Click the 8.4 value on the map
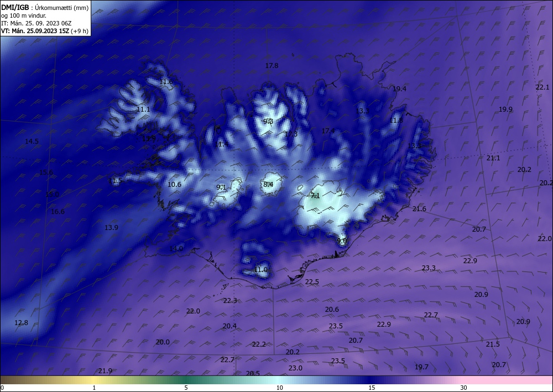The height and width of the screenshot is (392, 553). tap(268, 184)
